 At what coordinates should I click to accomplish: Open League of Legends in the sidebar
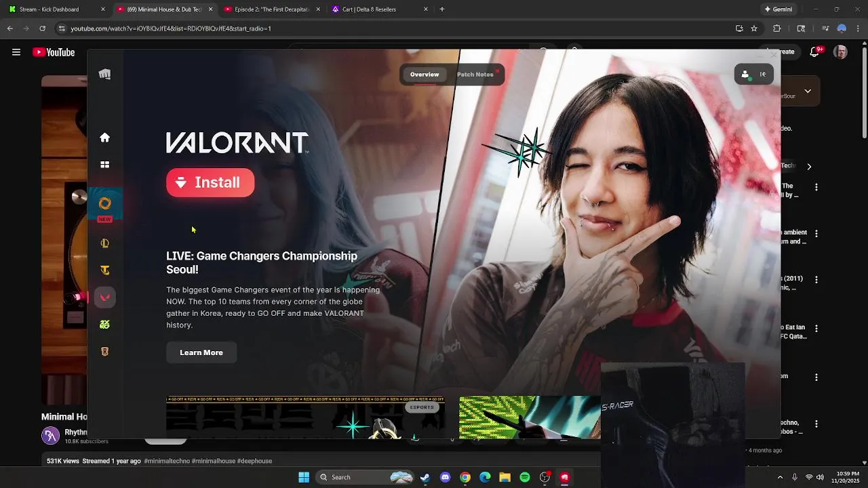[104, 243]
